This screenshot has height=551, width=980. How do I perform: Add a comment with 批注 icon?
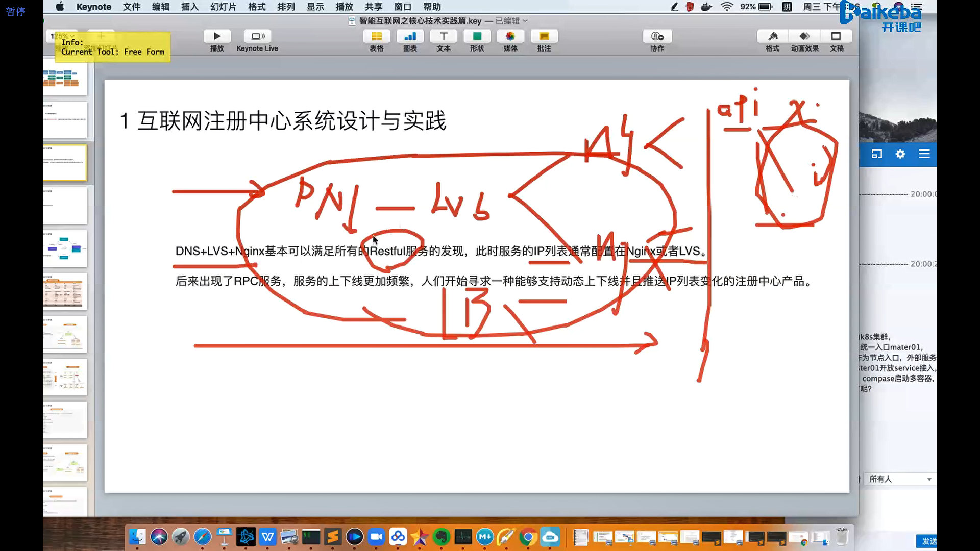click(x=544, y=37)
